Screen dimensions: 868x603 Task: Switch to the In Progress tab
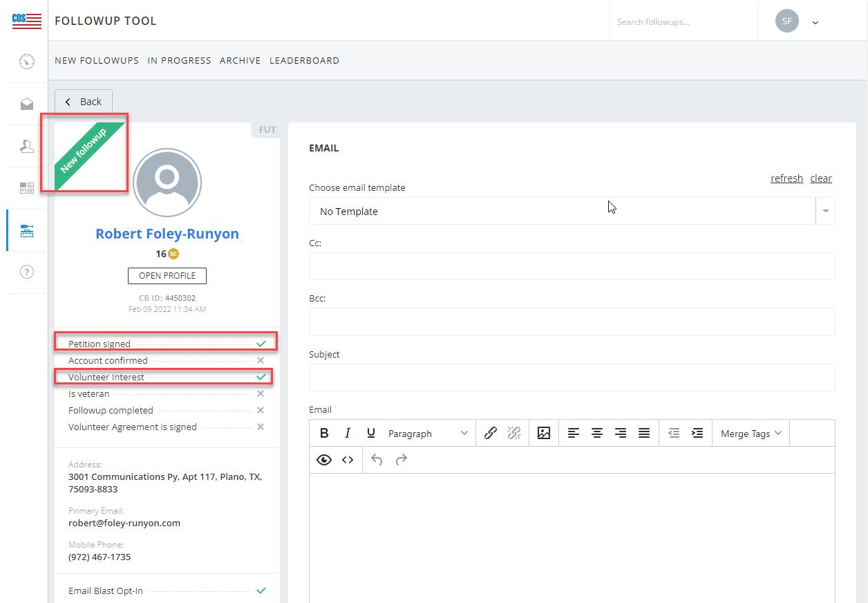click(x=179, y=61)
